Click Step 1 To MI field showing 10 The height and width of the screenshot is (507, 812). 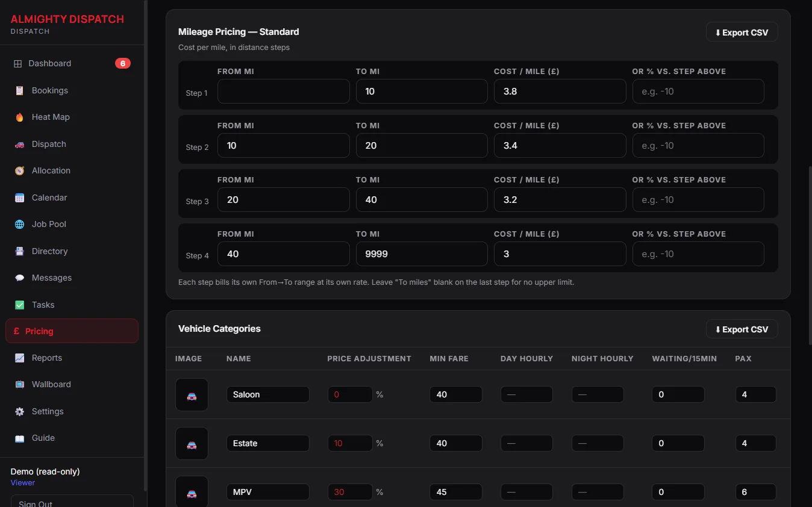pos(422,92)
